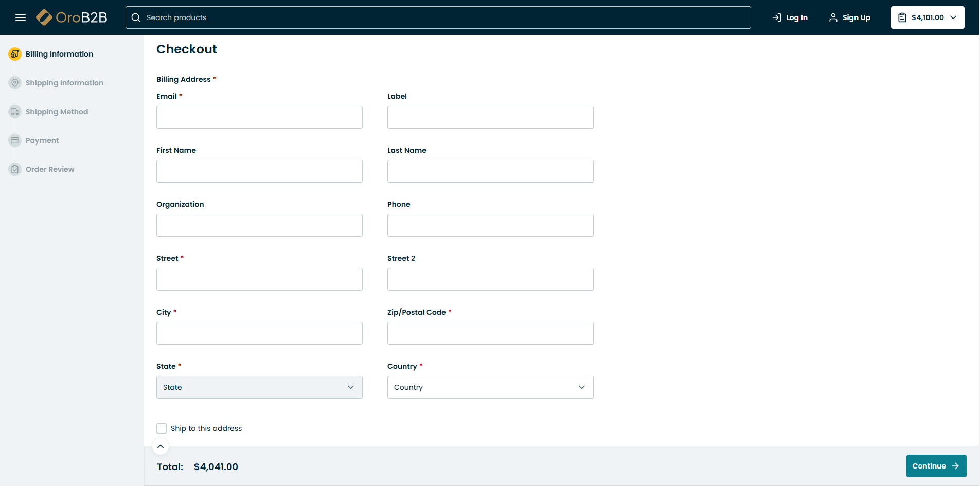Open the hamburger main menu icon
The width and height of the screenshot is (980, 486).
pyautogui.click(x=21, y=17)
